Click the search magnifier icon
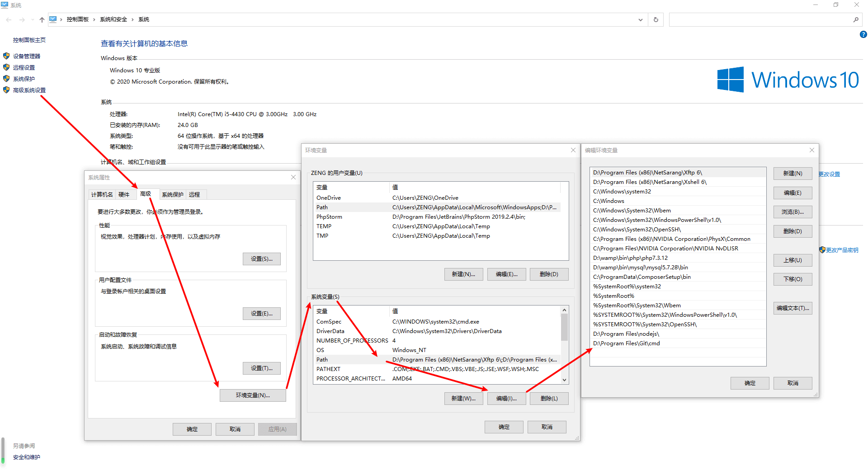 [x=855, y=19]
